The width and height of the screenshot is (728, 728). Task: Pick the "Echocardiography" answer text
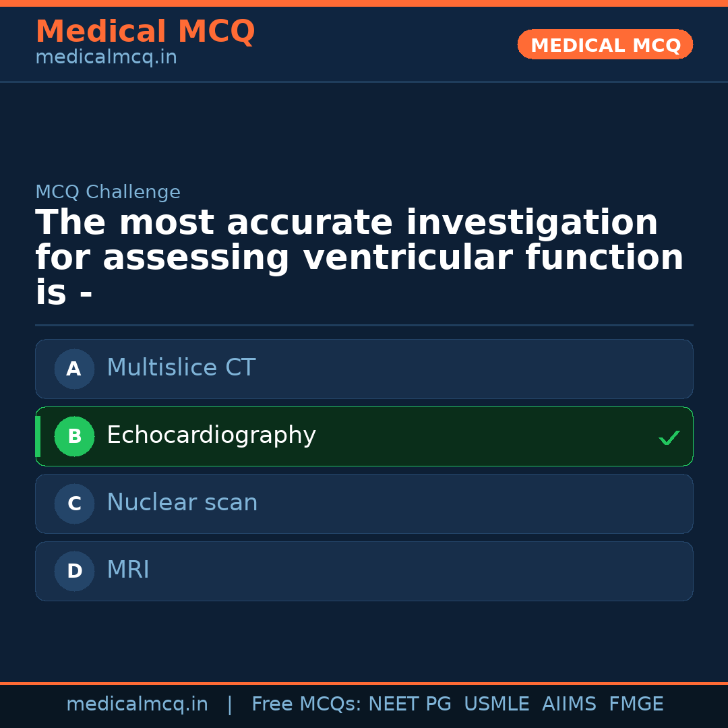click(x=211, y=435)
